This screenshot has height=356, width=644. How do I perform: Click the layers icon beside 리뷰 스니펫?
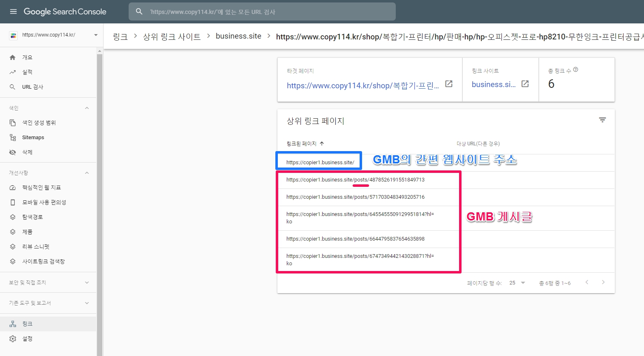coord(13,247)
